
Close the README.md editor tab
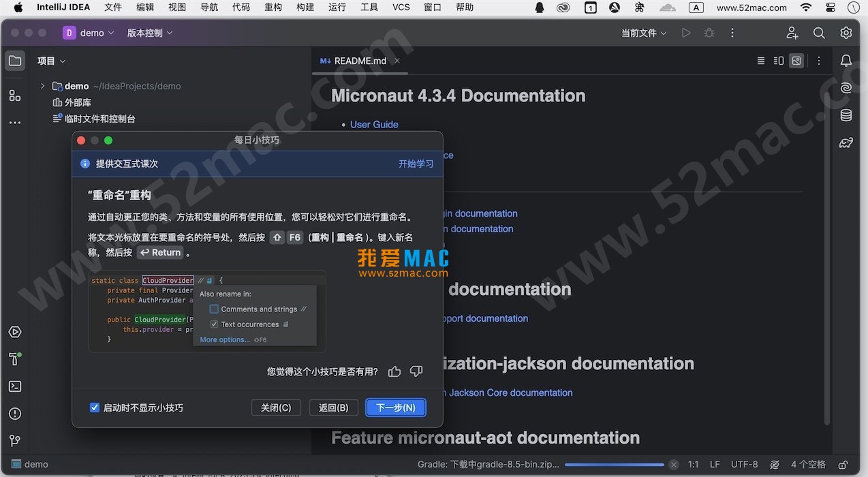[397, 61]
